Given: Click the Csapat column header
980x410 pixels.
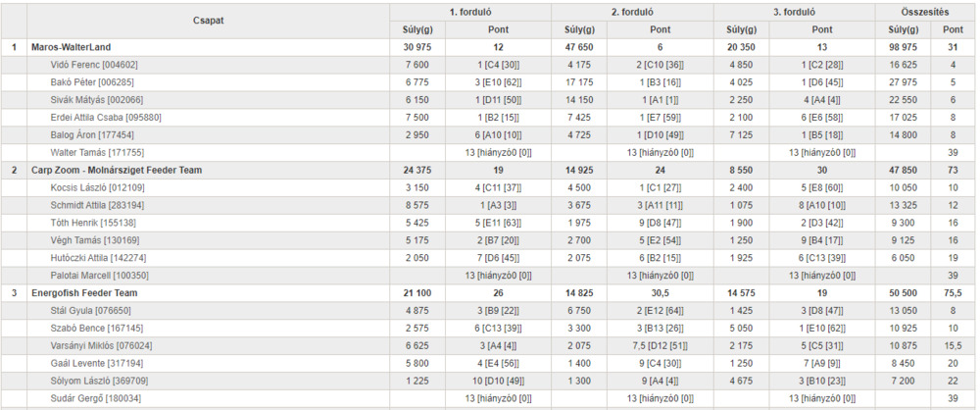Looking at the screenshot, I should [x=208, y=21].
